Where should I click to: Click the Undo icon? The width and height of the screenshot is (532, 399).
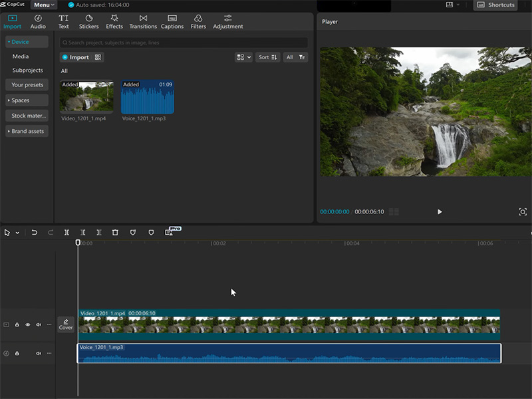(35, 232)
